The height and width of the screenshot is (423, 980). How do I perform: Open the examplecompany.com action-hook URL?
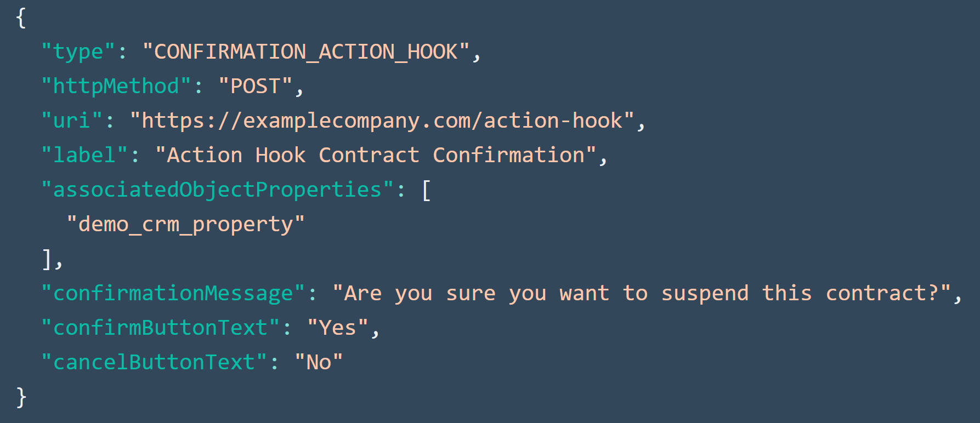(x=382, y=121)
